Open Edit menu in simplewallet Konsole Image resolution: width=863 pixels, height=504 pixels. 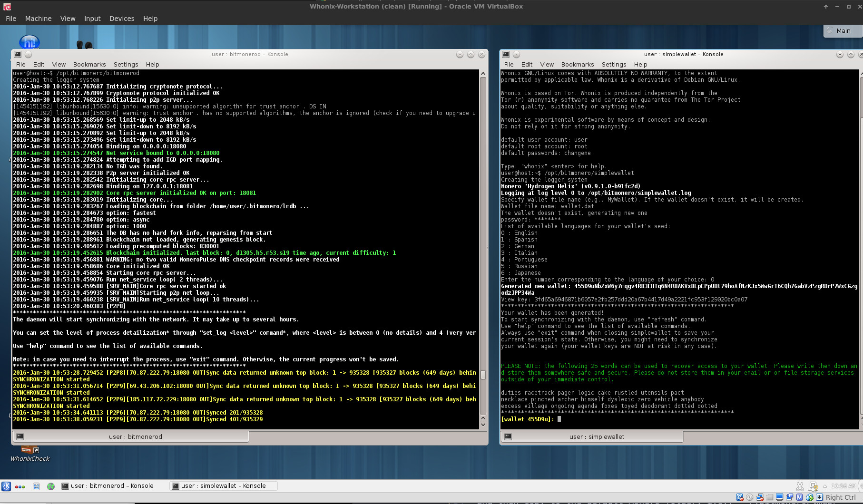527,65
